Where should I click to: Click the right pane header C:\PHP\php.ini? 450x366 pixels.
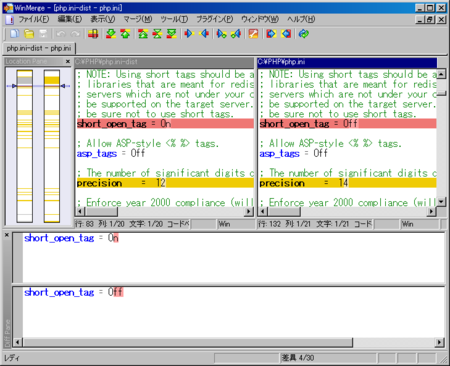(x=347, y=62)
